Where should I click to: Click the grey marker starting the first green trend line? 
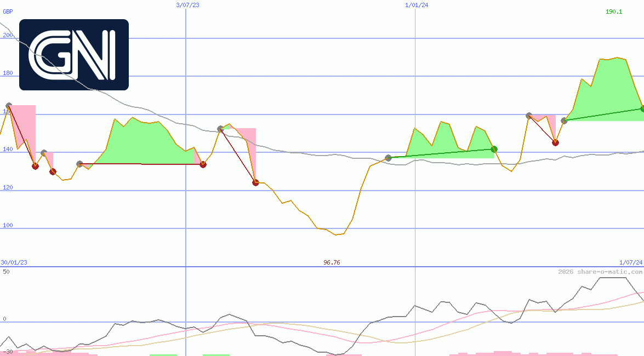(389, 158)
